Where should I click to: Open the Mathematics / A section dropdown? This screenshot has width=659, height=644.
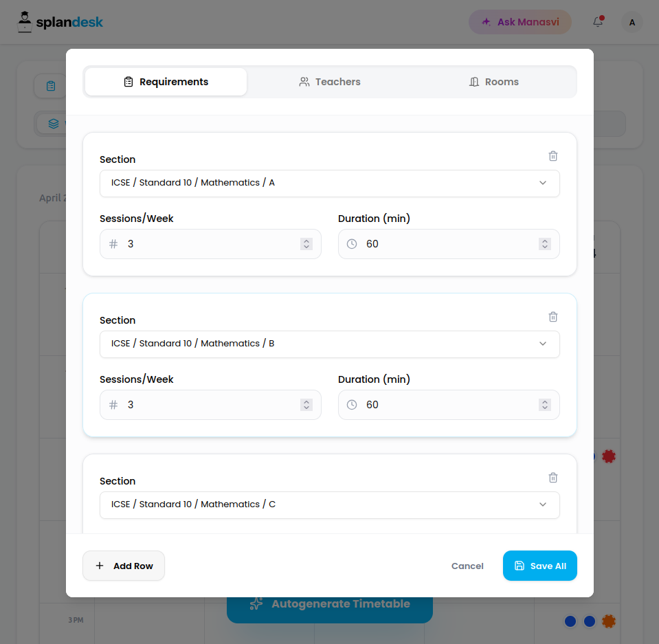[x=330, y=184]
